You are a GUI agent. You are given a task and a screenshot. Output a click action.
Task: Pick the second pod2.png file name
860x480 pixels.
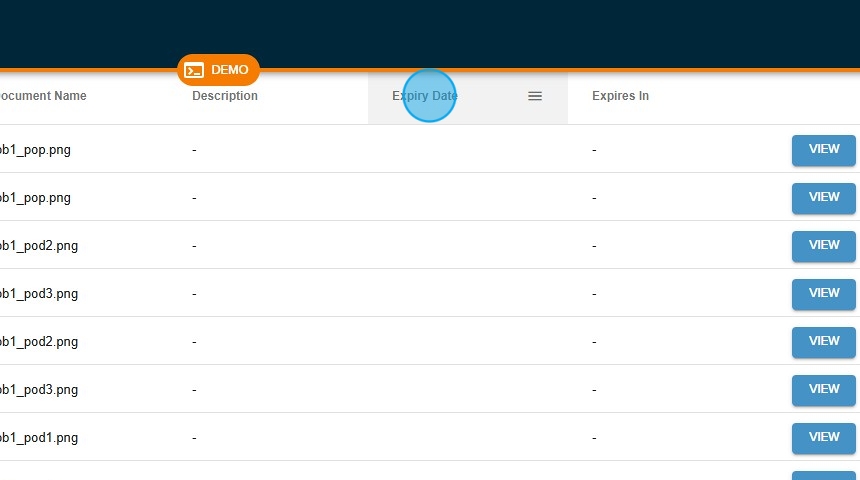pos(38,342)
